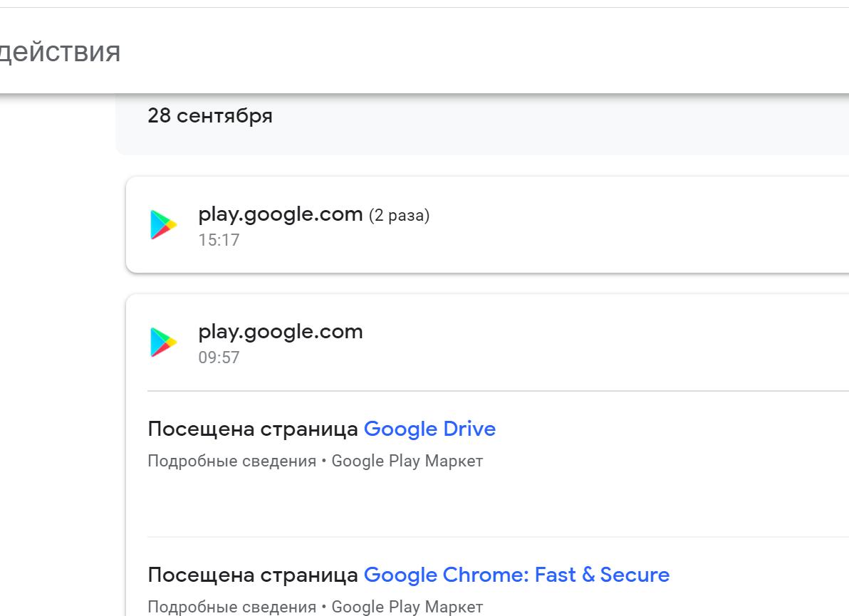This screenshot has height=616, width=849.
Task: Select the 15:17 timestamp text
Action: pyautogui.click(x=219, y=240)
